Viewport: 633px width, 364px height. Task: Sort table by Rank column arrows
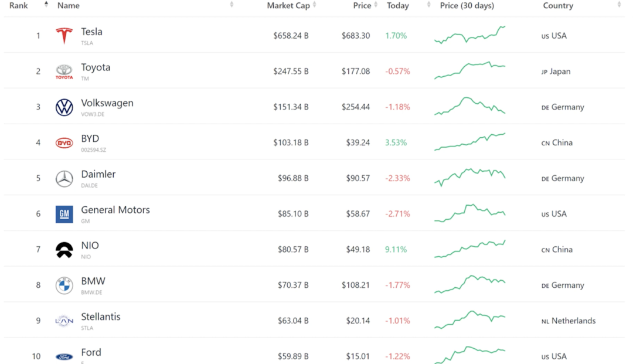tap(46, 5)
